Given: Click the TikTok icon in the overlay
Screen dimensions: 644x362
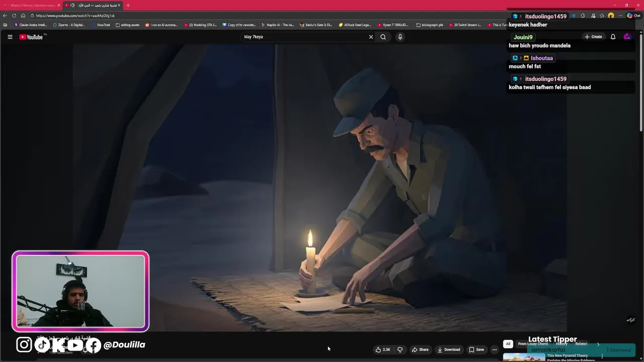Looking at the screenshot, I should click(x=42, y=344).
